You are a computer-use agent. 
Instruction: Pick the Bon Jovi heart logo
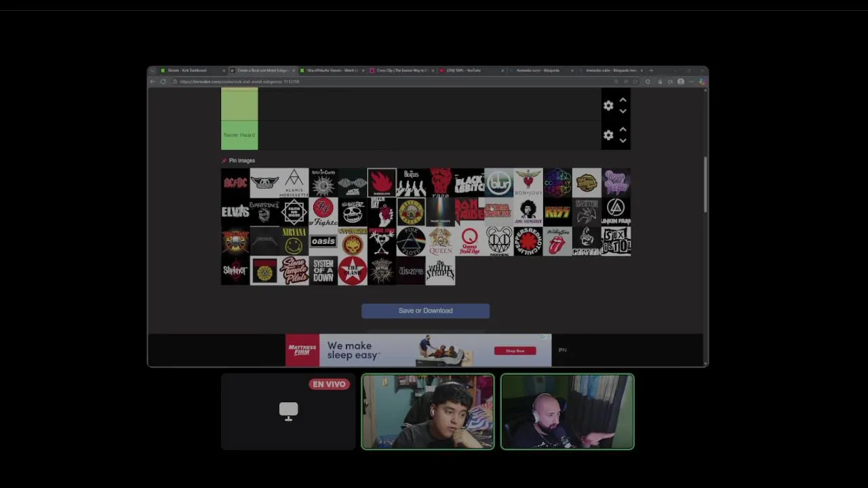click(528, 183)
